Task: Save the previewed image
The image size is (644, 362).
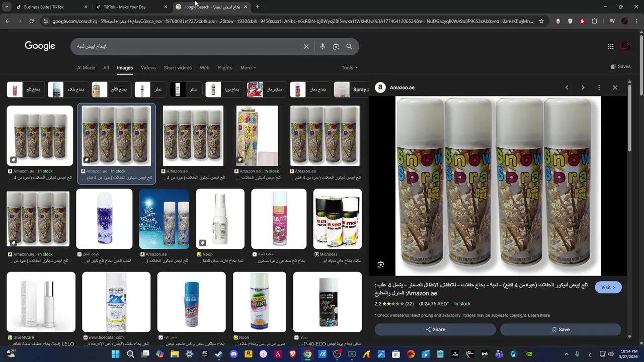Action: coord(560,329)
